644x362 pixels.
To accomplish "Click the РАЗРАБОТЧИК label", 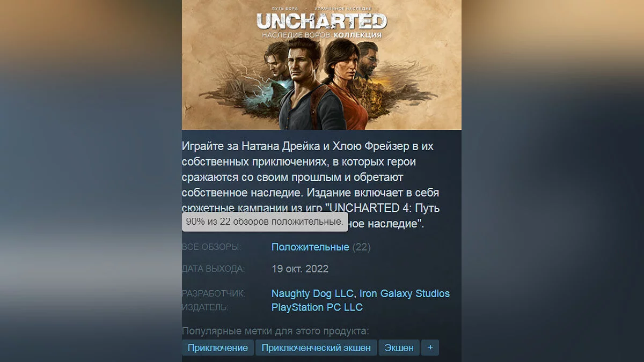I will pyautogui.click(x=214, y=293).
